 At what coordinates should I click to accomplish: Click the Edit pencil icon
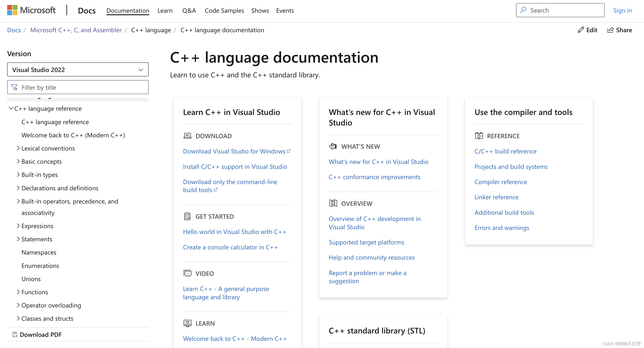581,30
